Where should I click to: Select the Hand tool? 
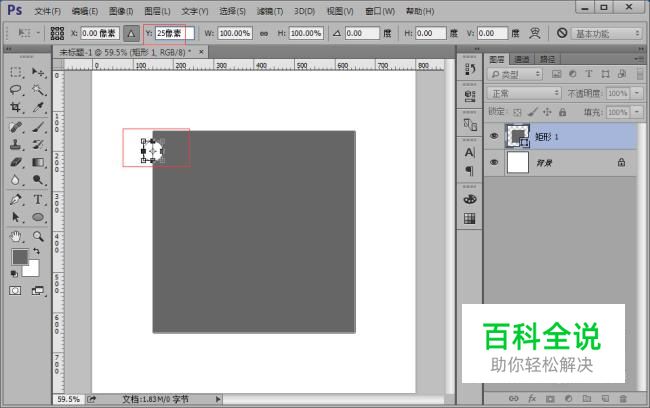coord(16,236)
